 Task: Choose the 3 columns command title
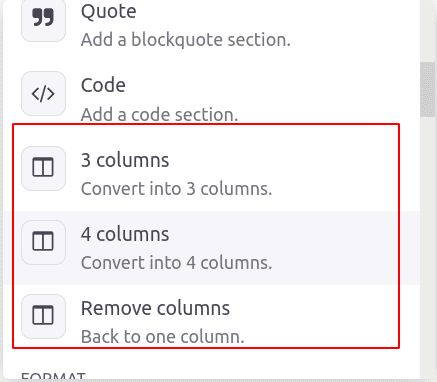[125, 160]
